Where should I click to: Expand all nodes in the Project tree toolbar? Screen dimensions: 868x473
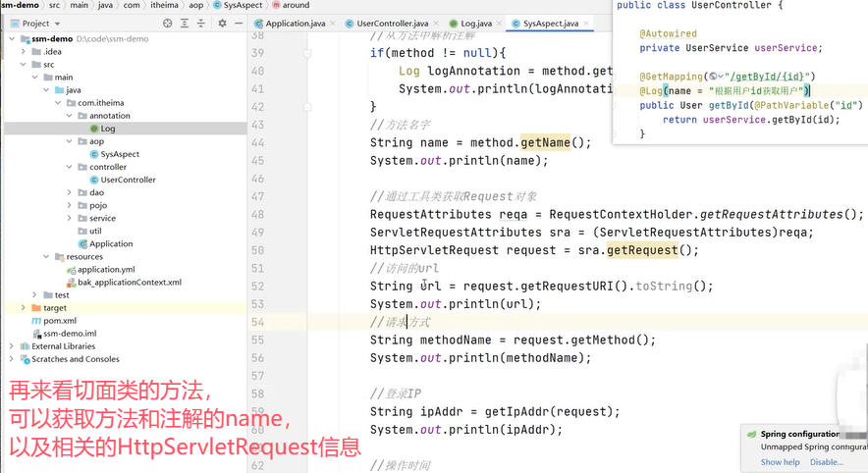tap(185, 24)
